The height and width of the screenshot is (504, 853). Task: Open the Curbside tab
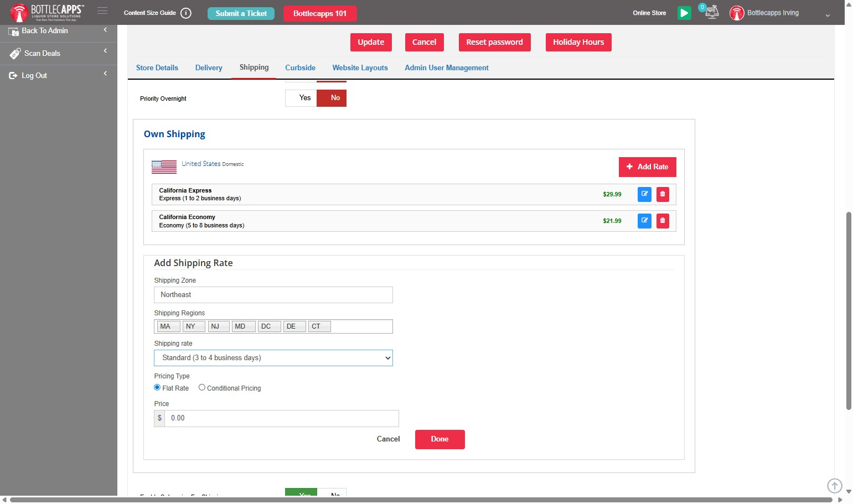coord(300,68)
